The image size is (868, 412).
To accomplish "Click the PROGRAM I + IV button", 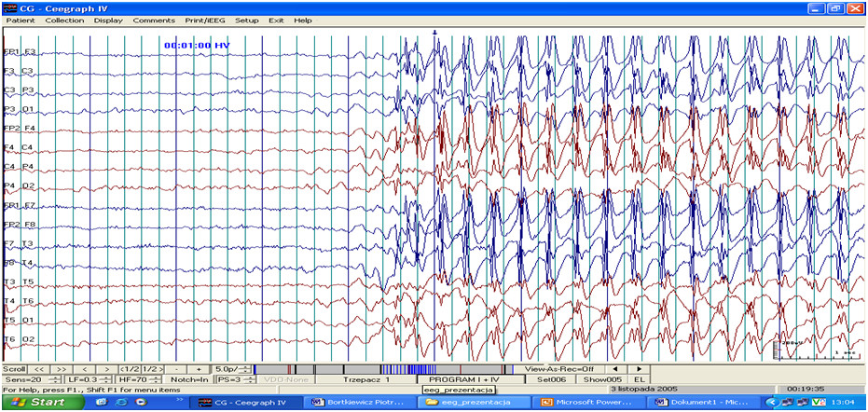I will click(463, 379).
